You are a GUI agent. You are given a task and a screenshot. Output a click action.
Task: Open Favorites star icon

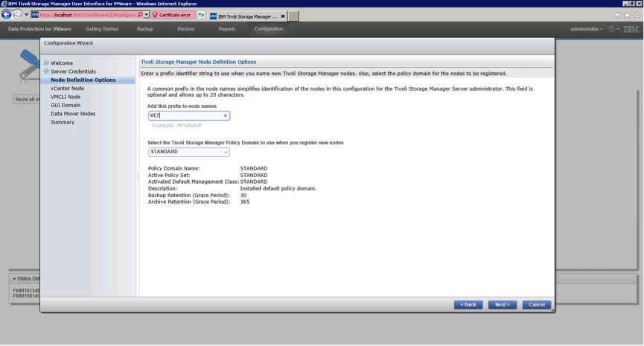click(627, 15)
